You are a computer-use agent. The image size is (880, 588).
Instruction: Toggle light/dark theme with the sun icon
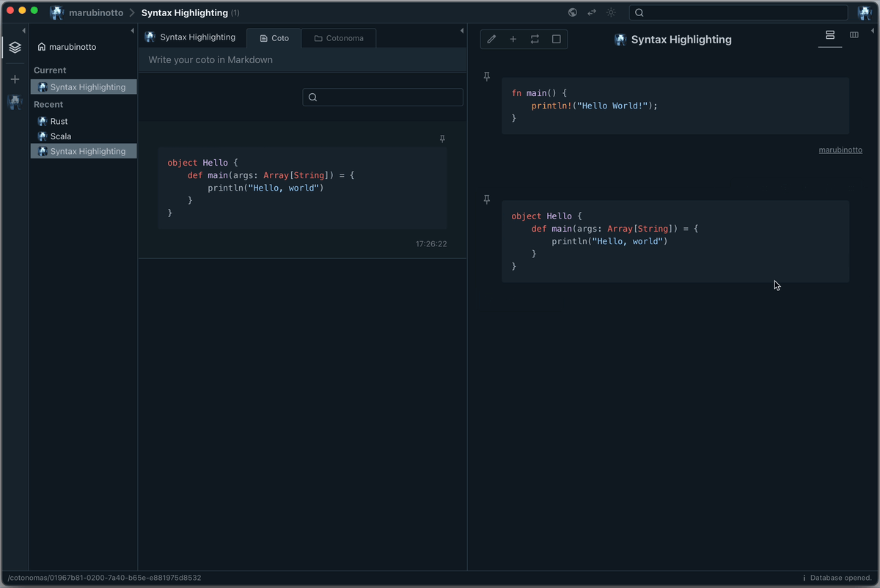click(x=611, y=12)
